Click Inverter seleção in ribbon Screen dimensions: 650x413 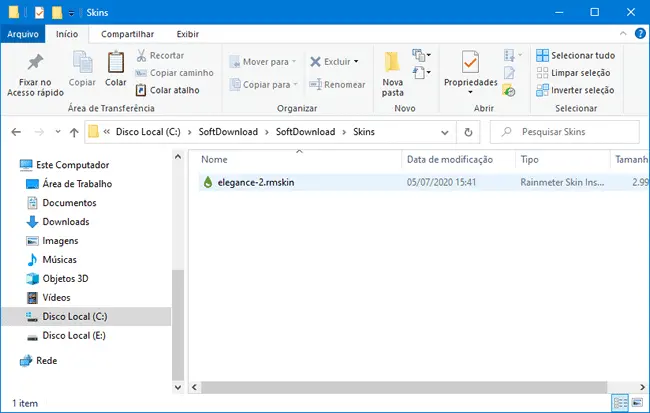click(576, 90)
